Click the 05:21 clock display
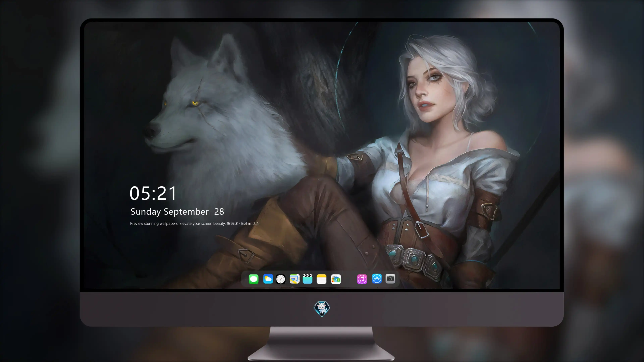Image resolution: width=644 pixels, height=362 pixels. point(153,193)
